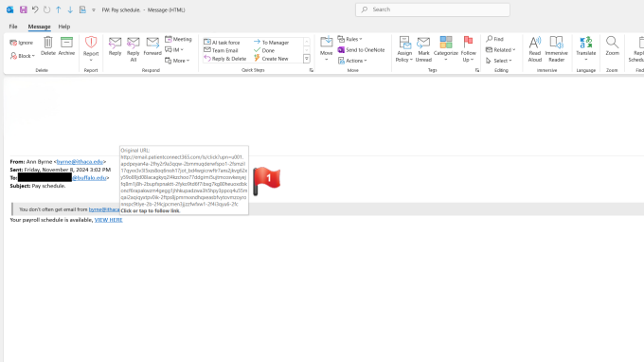The width and height of the screenshot is (644, 362).
Task: Undo the last action
Action: click(x=35, y=9)
